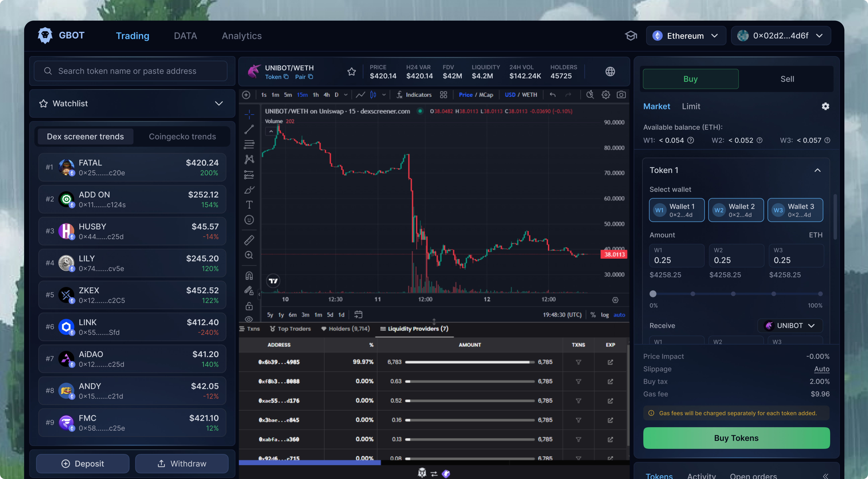Open explorer link for 0x6b39...4985 row
This screenshot has height=479, width=868.
tap(610, 362)
